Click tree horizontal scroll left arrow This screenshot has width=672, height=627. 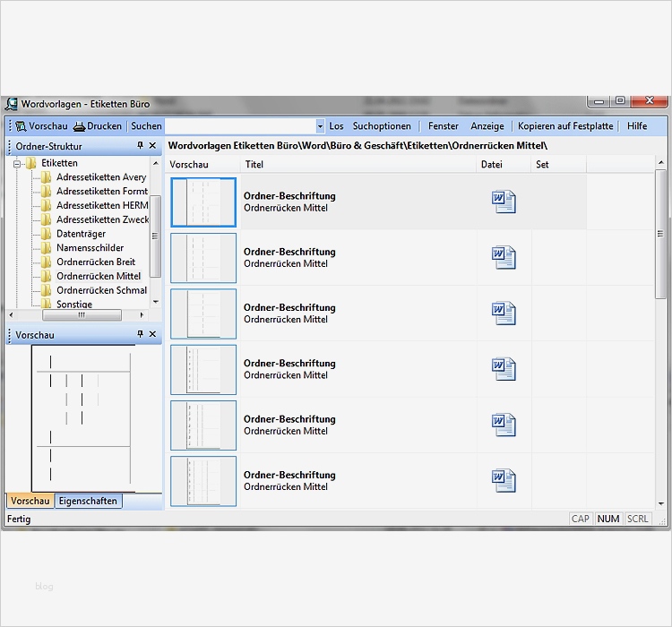pos(11,315)
